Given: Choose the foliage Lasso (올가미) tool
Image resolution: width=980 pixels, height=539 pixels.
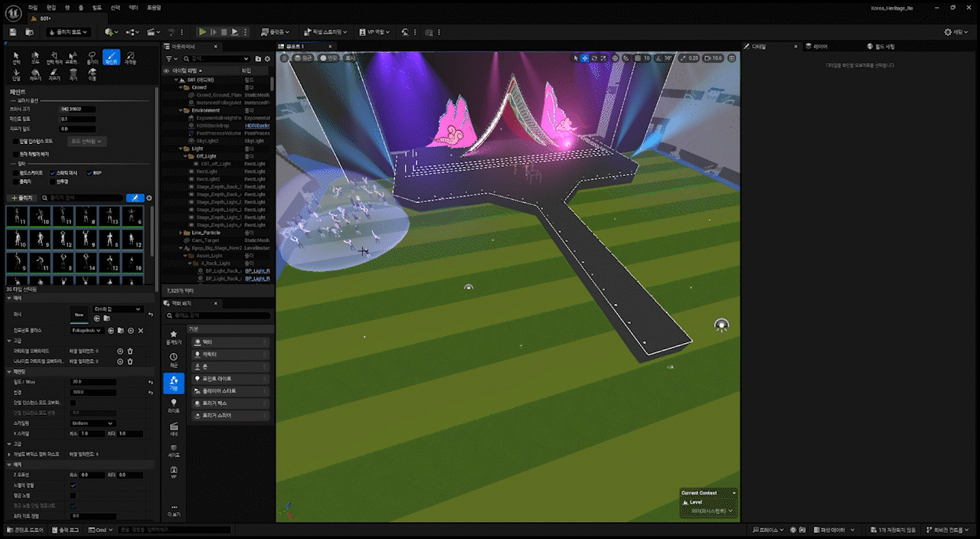Looking at the screenshot, I should [92, 57].
